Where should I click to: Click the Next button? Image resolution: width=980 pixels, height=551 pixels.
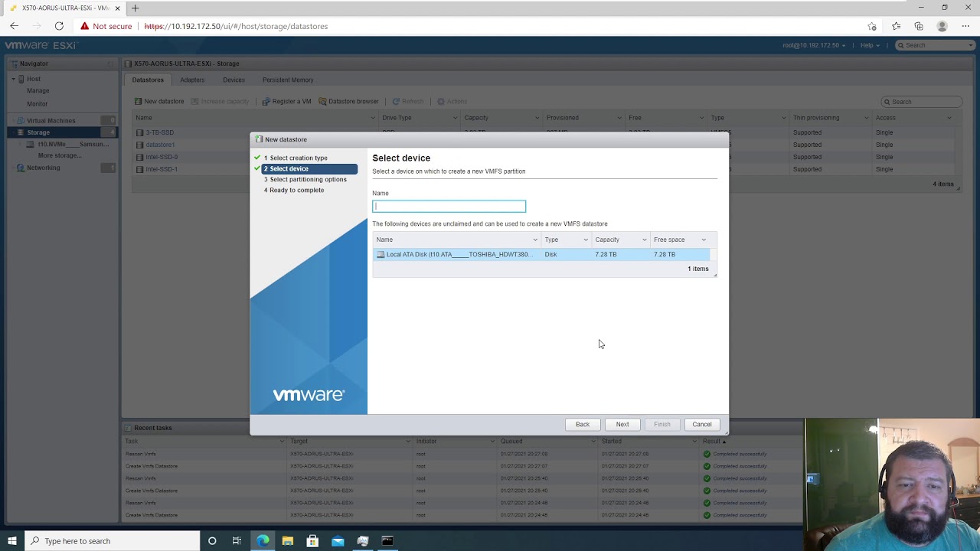(x=622, y=424)
